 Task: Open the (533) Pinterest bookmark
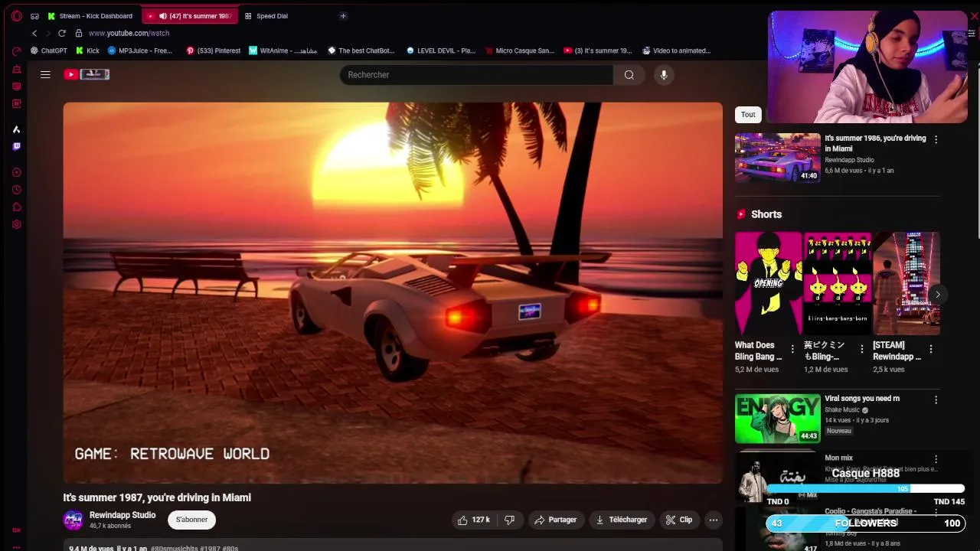pos(214,51)
